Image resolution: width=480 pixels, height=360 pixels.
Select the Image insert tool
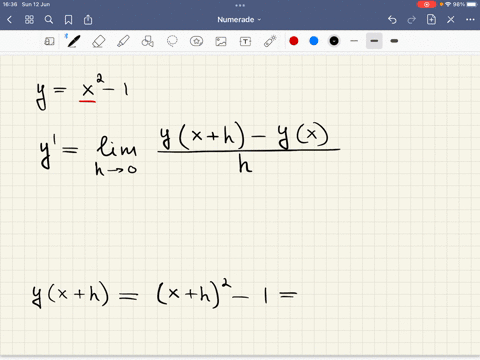point(221,41)
